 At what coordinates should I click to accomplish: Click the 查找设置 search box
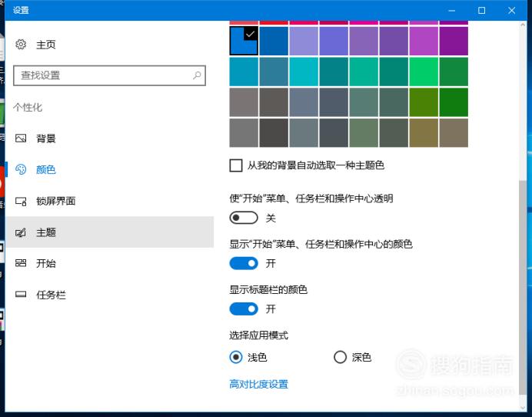pos(109,75)
